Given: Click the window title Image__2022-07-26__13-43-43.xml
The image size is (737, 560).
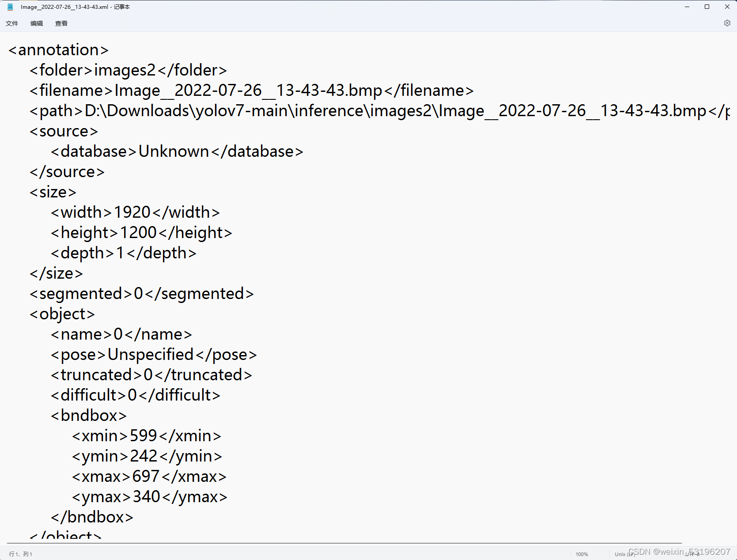Looking at the screenshot, I should point(64,7).
